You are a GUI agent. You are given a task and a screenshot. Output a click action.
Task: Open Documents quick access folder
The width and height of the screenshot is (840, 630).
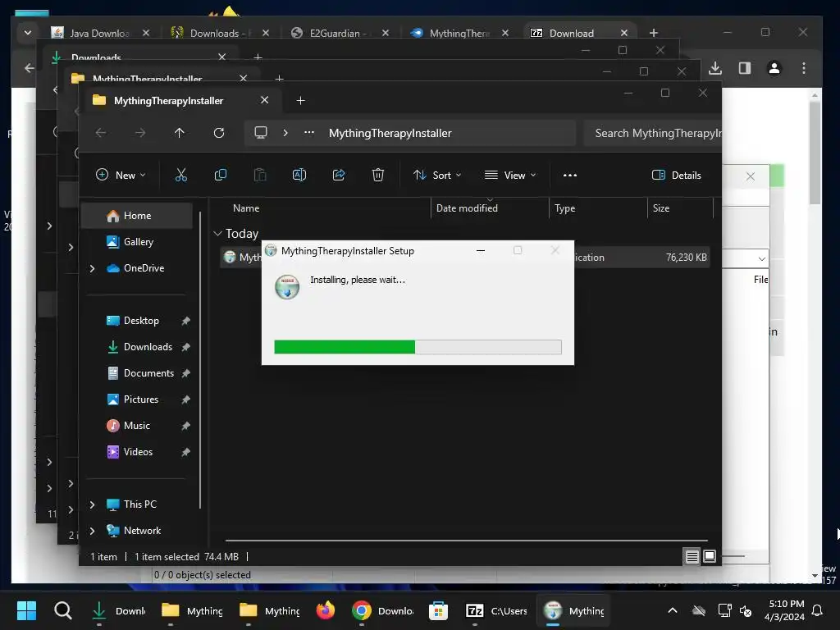click(x=148, y=373)
